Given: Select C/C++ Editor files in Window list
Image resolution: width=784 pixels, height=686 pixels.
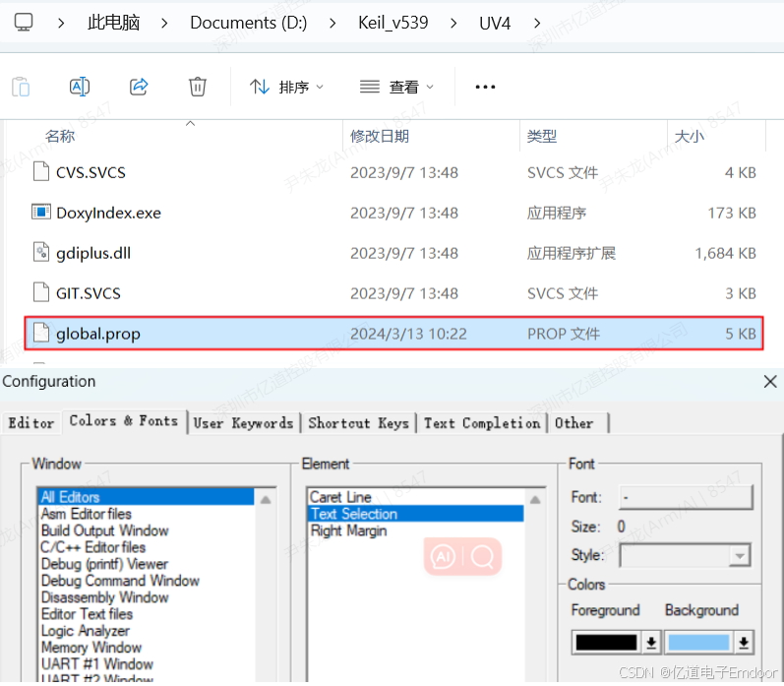Looking at the screenshot, I should click(x=93, y=547).
